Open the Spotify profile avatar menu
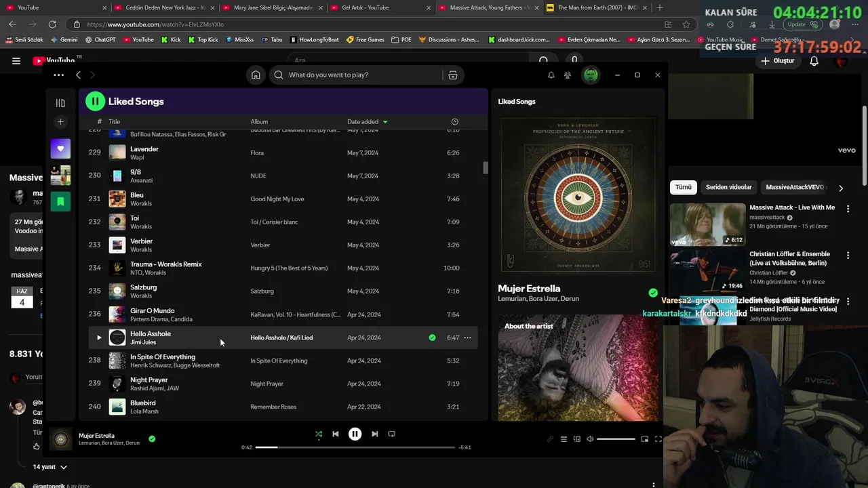This screenshot has height=488, width=868. 591,75
